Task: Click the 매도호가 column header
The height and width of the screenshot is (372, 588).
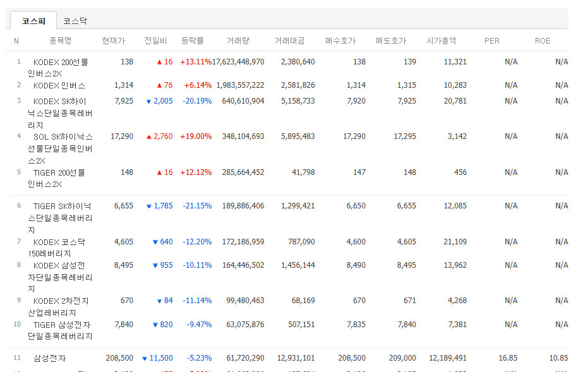Action: (x=391, y=40)
